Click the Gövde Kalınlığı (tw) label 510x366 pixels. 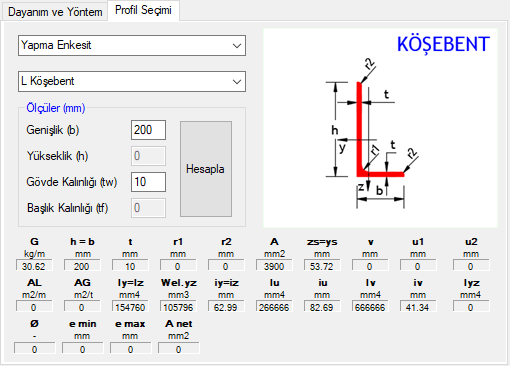[x=72, y=182]
